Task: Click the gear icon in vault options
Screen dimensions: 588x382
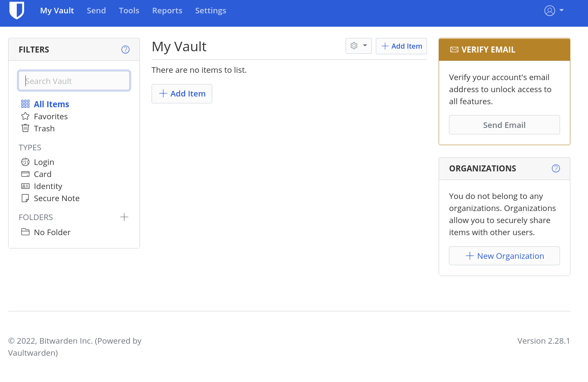Action: [354, 46]
